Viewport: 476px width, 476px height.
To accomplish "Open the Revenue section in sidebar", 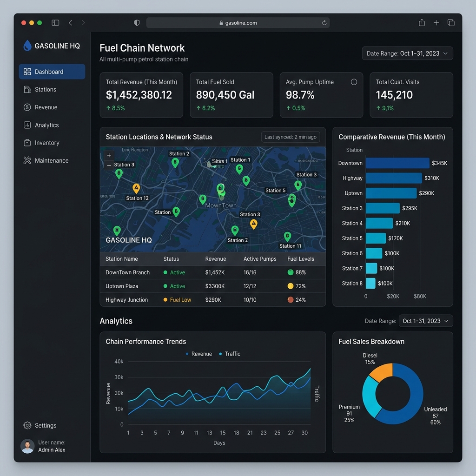I will click(52, 107).
